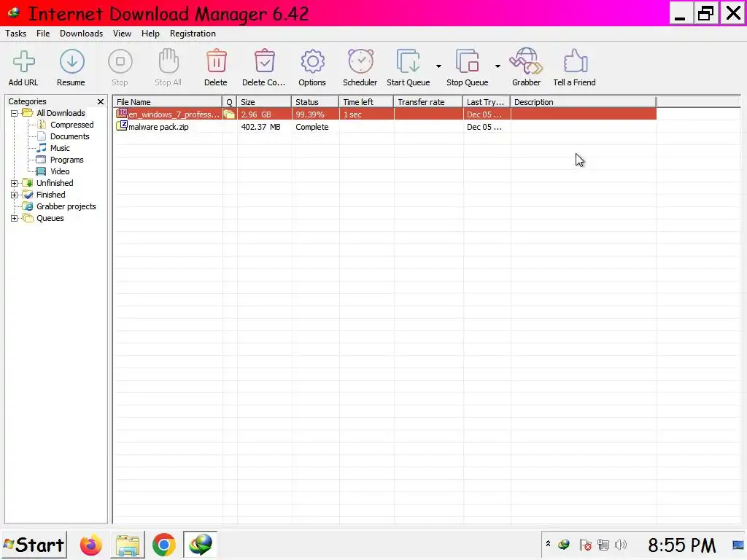Open the Grabber tool
This screenshot has width=747, height=560.
click(526, 61)
